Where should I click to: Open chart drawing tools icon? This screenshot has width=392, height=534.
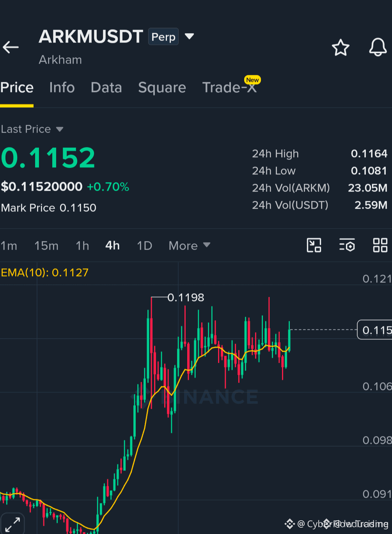(x=314, y=245)
